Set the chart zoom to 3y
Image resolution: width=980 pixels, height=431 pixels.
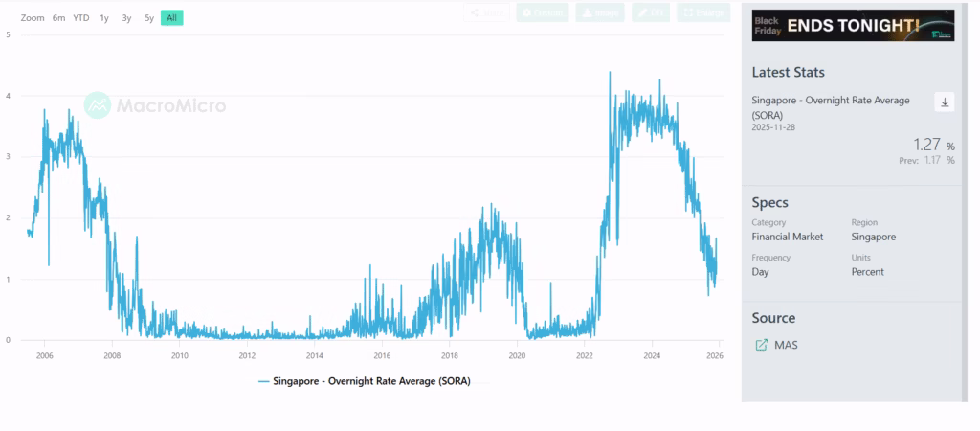pos(126,18)
